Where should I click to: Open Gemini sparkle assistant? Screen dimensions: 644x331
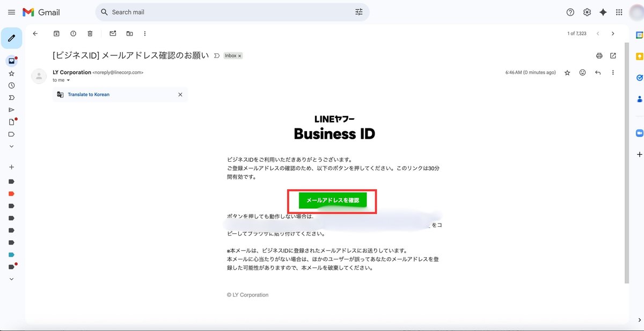603,12
